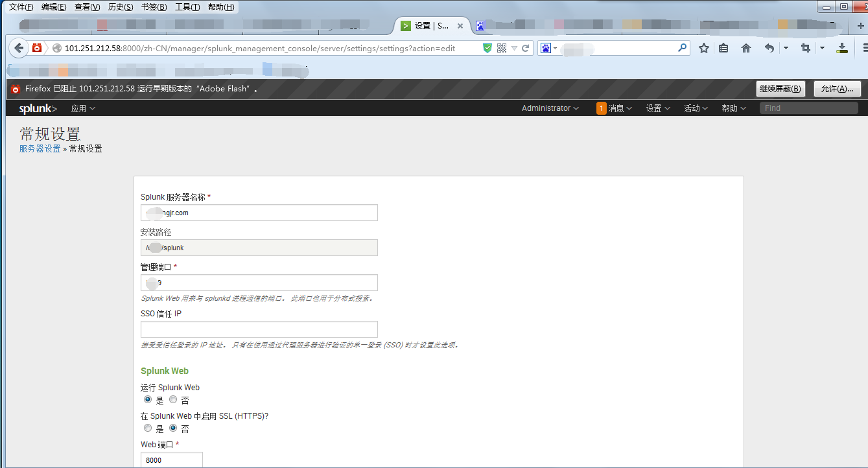Click the globe site identity icon
The height and width of the screenshot is (468, 868).
pos(57,48)
